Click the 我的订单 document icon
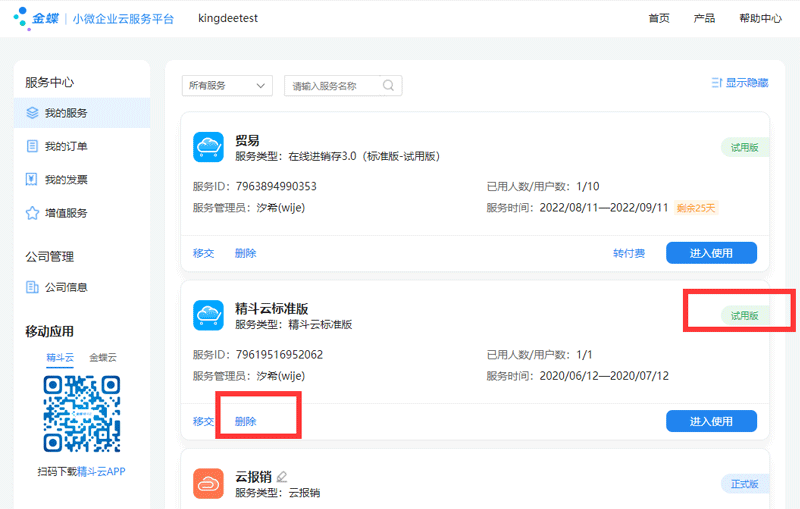800x509 pixels. 32,146
